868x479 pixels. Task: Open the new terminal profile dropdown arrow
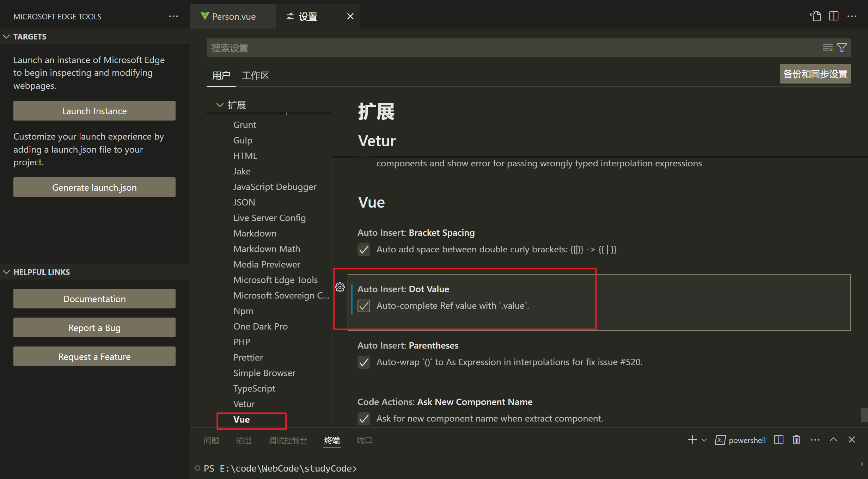tap(704, 440)
